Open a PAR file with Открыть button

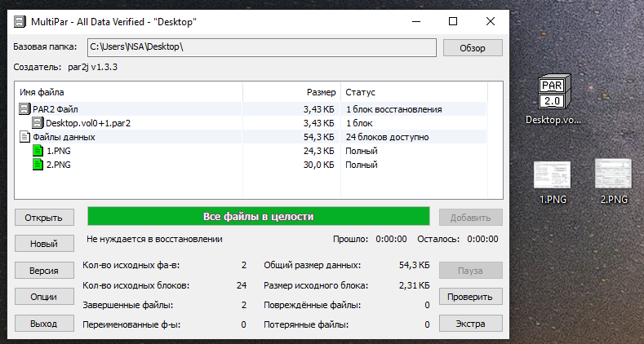pyautogui.click(x=44, y=218)
